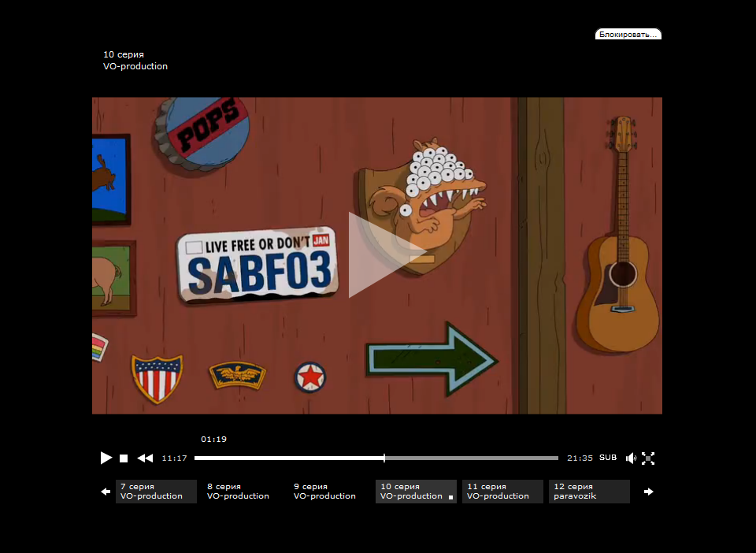Go to previous episodes with left arrow
756x553 pixels.
[x=106, y=492]
